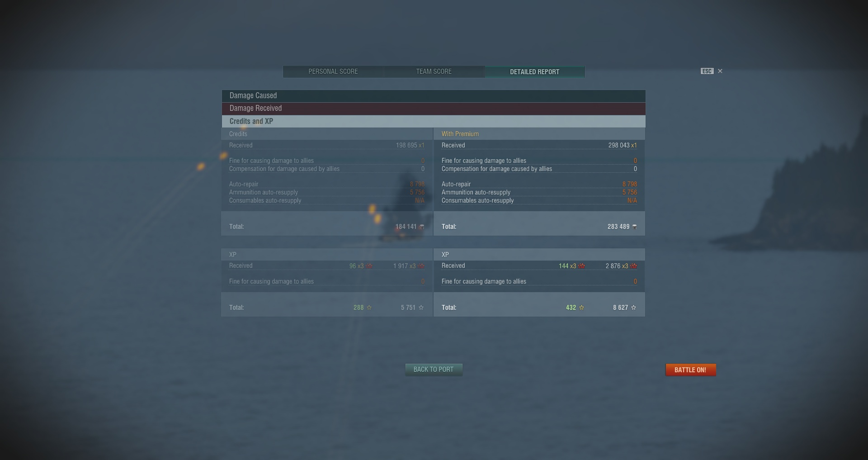Open the Team Score tab
The width and height of the screenshot is (868, 460).
point(434,71)
